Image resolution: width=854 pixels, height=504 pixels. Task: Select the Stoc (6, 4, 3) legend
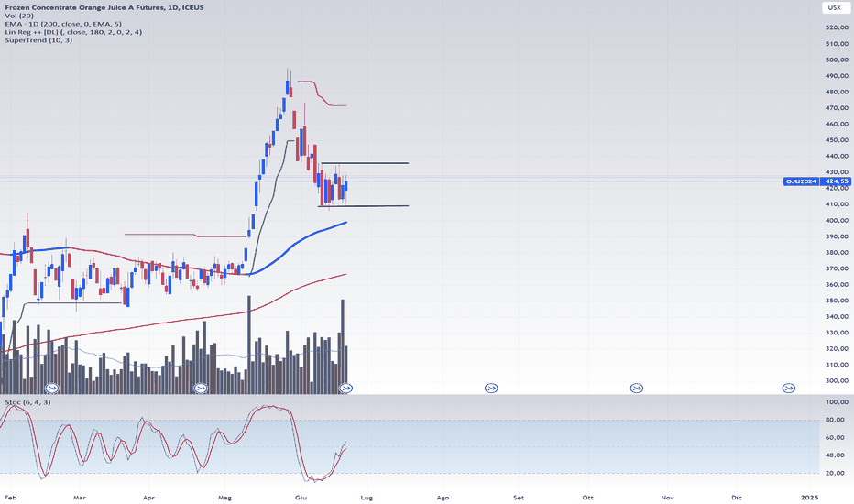[x=27, y=402]
